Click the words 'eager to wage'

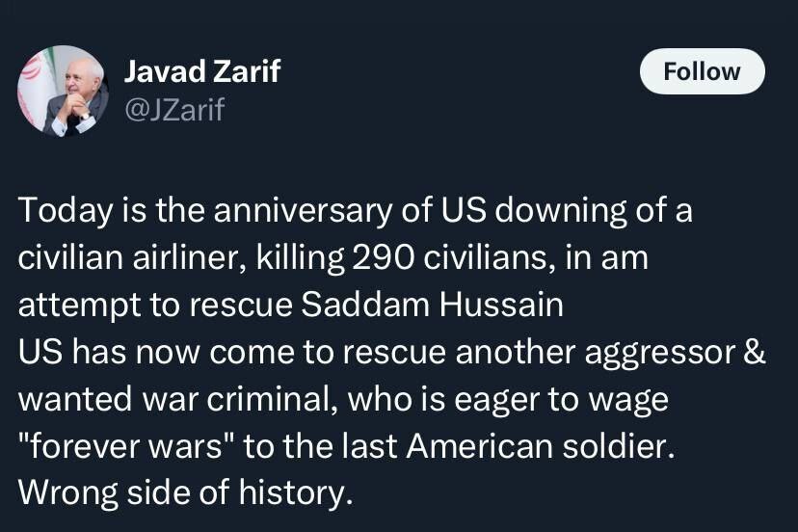pyautogui.click(x=561, y=399)
